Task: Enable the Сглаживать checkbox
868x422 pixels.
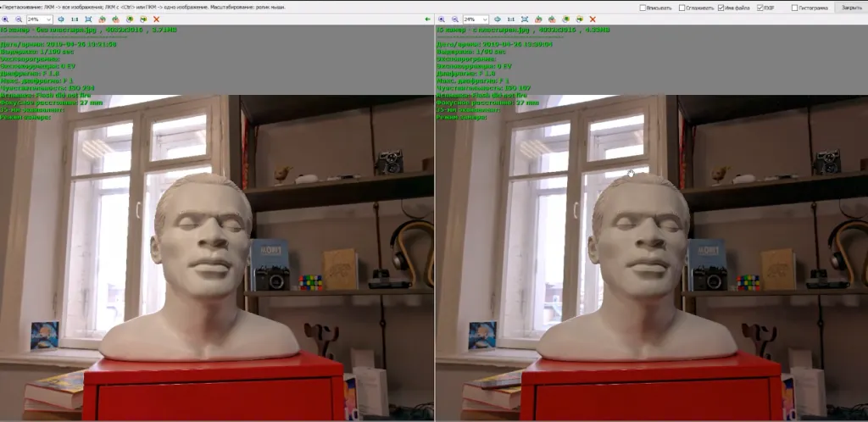Action: click(x=682, y=8)
